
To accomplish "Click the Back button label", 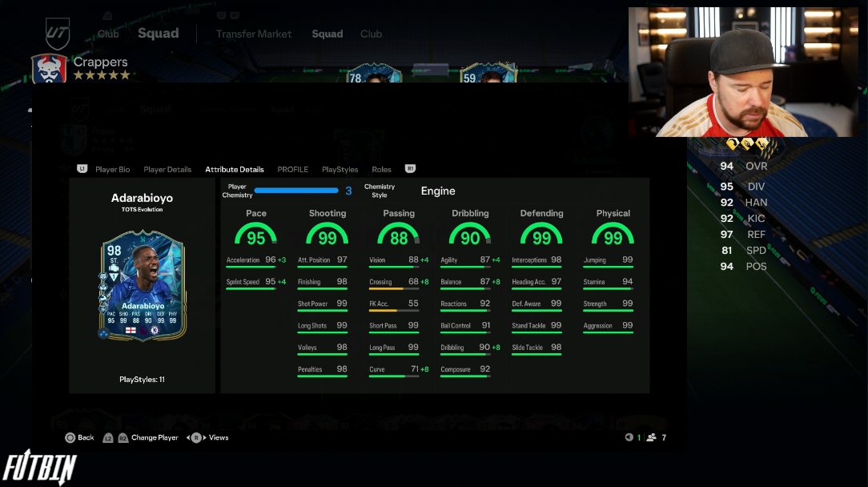I will click(86, 437).
